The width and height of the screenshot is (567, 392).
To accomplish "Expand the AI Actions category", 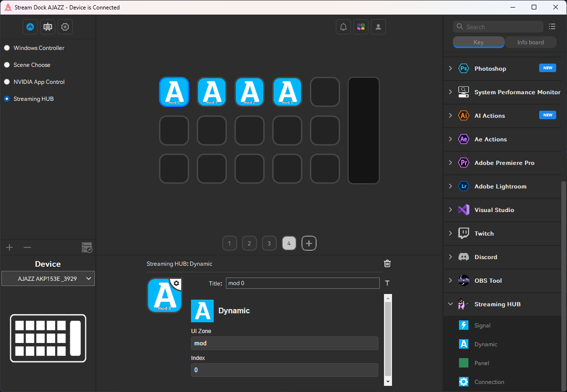I will [x=450, y=115].
